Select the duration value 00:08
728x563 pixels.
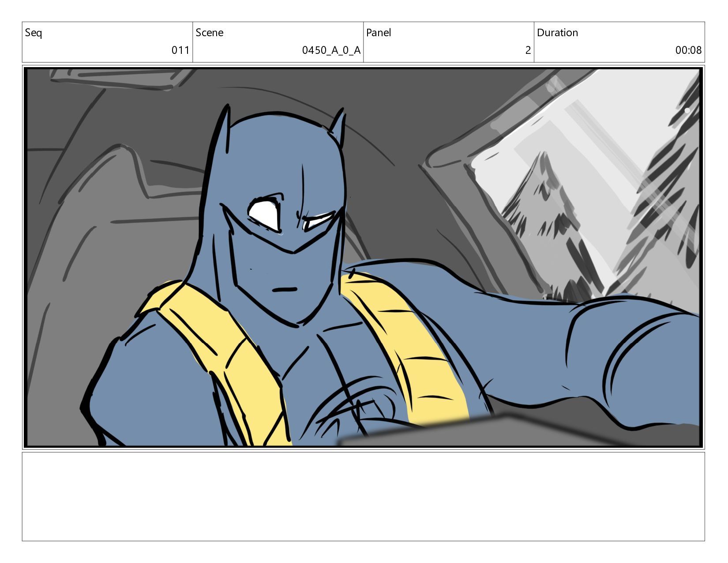coord(688,50)
